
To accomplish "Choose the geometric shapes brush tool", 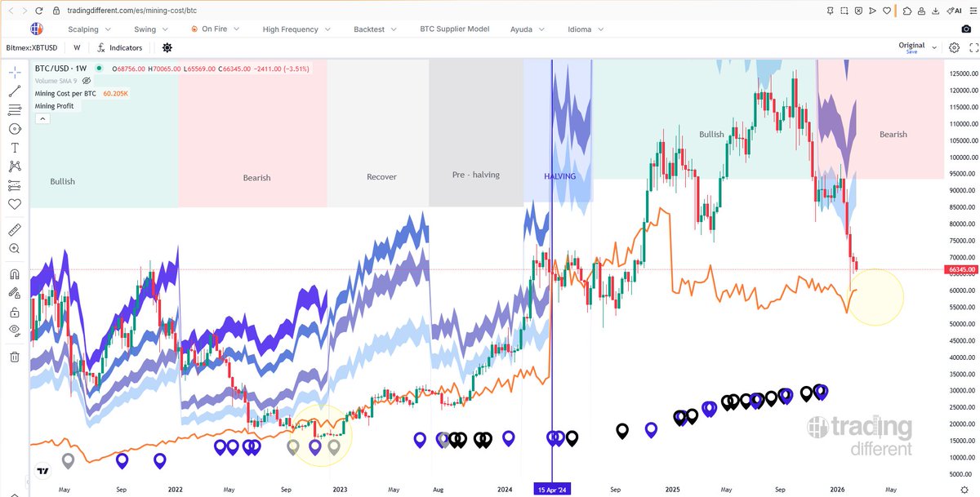I will pos(15,129).
